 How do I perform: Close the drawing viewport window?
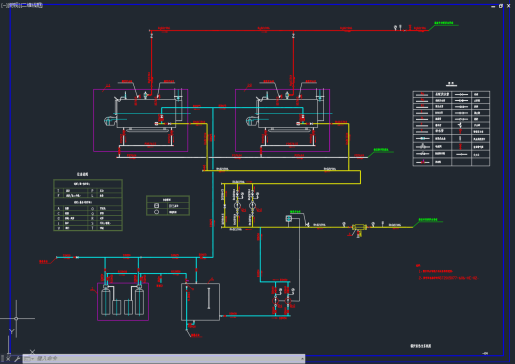pyautogui.click(x=508, y=6)
